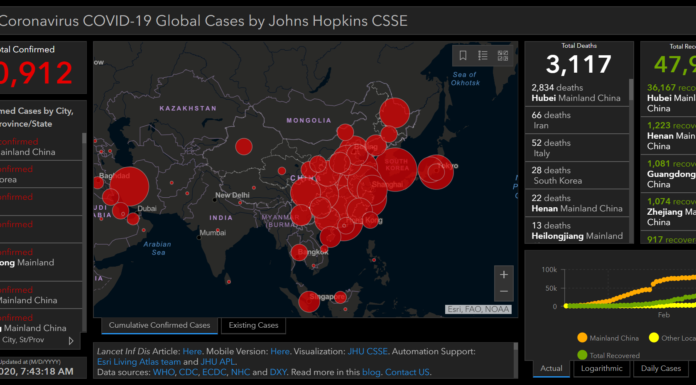Show the map legend list icon
This screenshot has height=385, width=696.
[x=482, y=55]
